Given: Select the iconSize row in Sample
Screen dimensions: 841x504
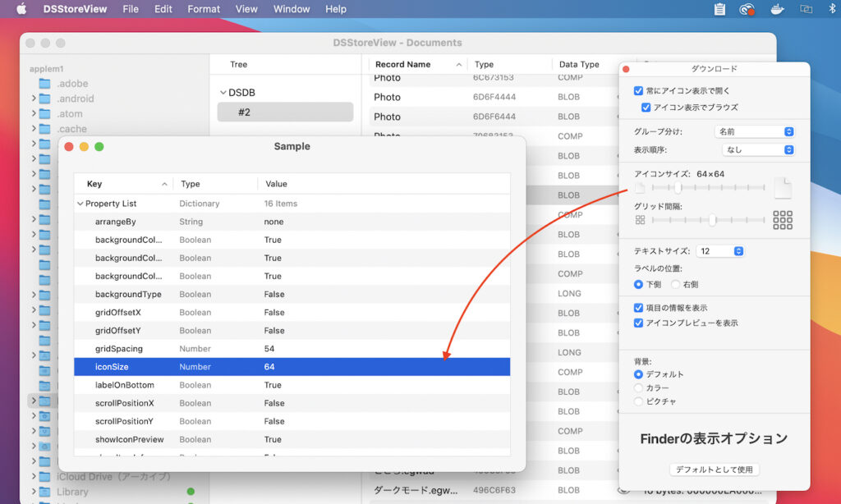Looking at the screenshot, I should pyautogui.click(x=292, y=367).
